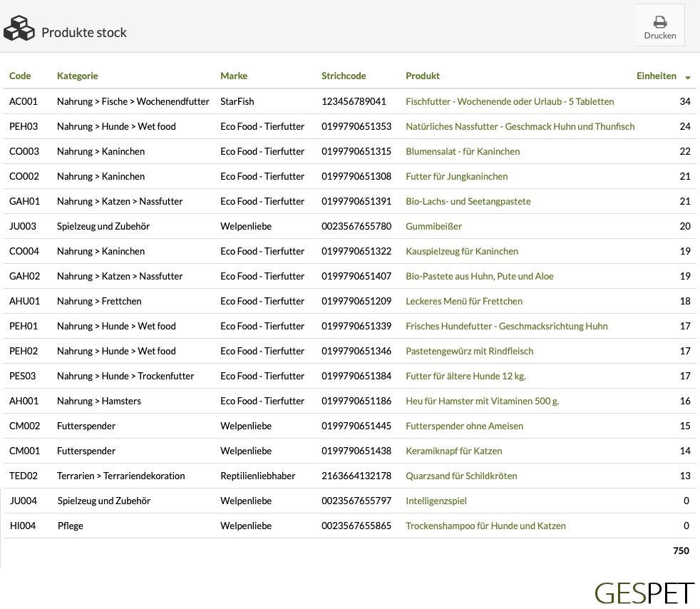Sort by the Strichcode column header
700x609 pixels.
click(344, 76)
